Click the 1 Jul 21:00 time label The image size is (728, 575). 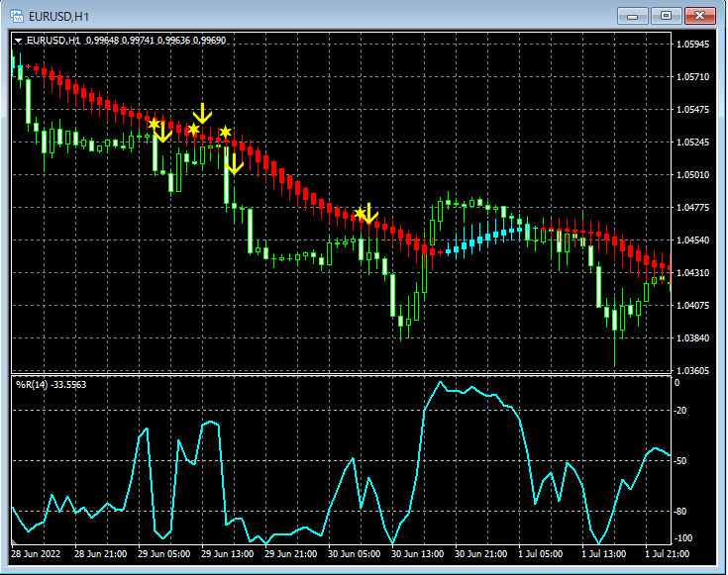(668, 553)
